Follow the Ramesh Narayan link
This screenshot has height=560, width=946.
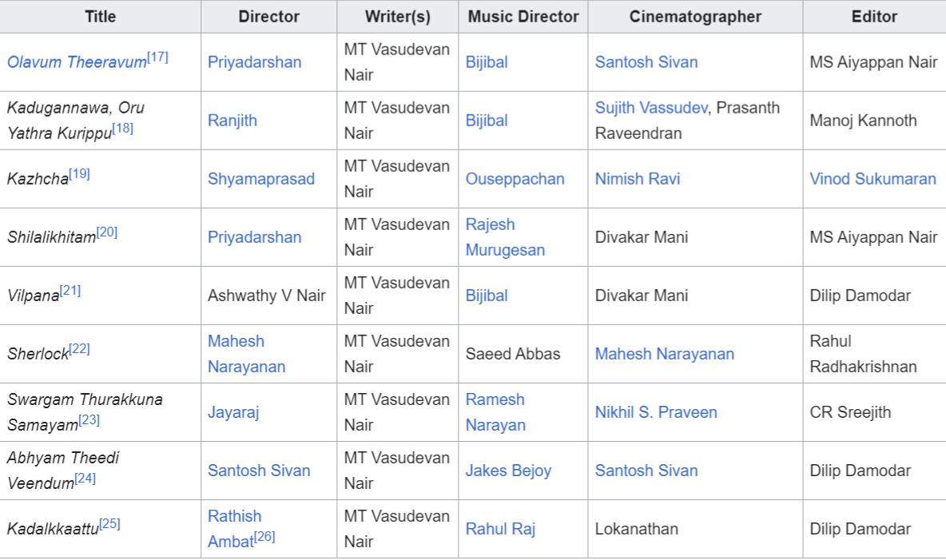[495, 412]
